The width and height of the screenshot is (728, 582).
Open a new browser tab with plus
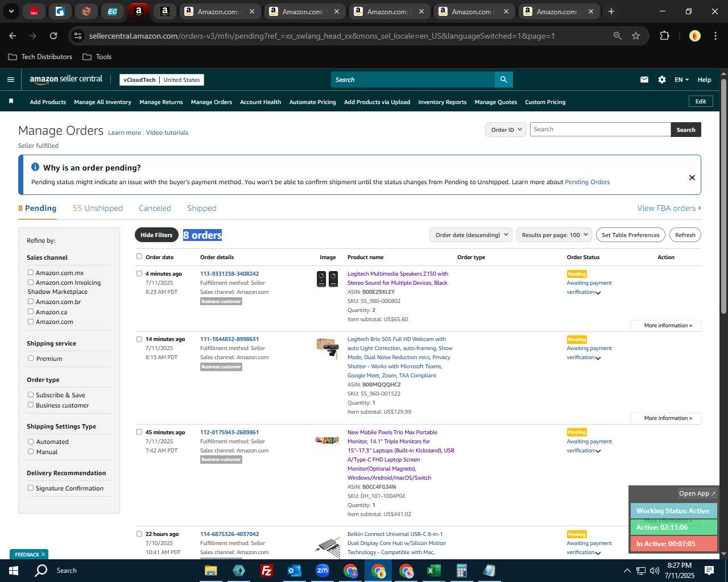click(x=611, y=11)
